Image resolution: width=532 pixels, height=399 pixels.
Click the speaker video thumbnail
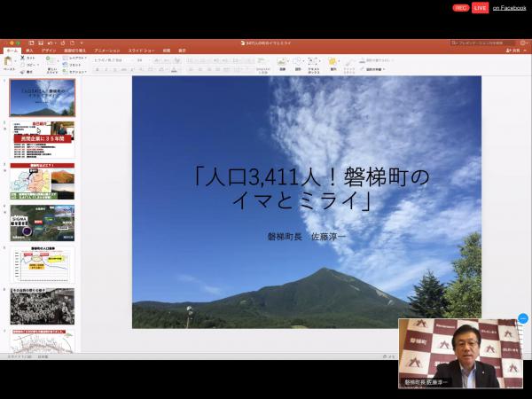point(460,353)
